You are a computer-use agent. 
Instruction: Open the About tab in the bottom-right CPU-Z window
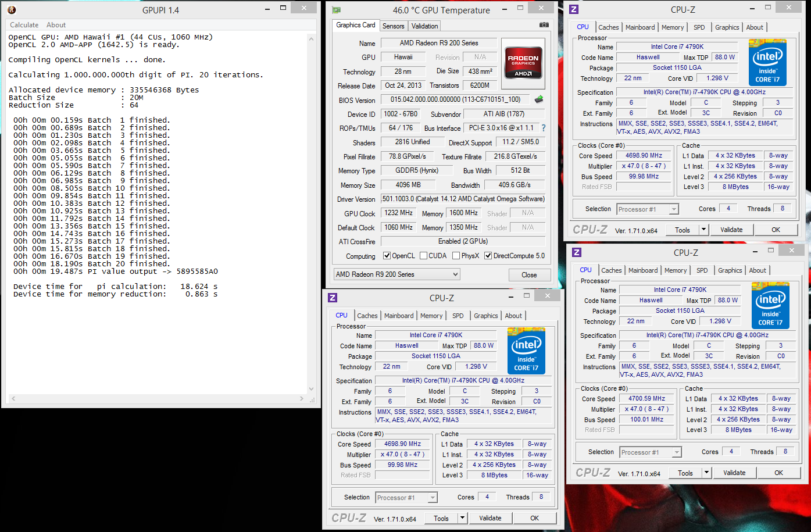(758, 270)
